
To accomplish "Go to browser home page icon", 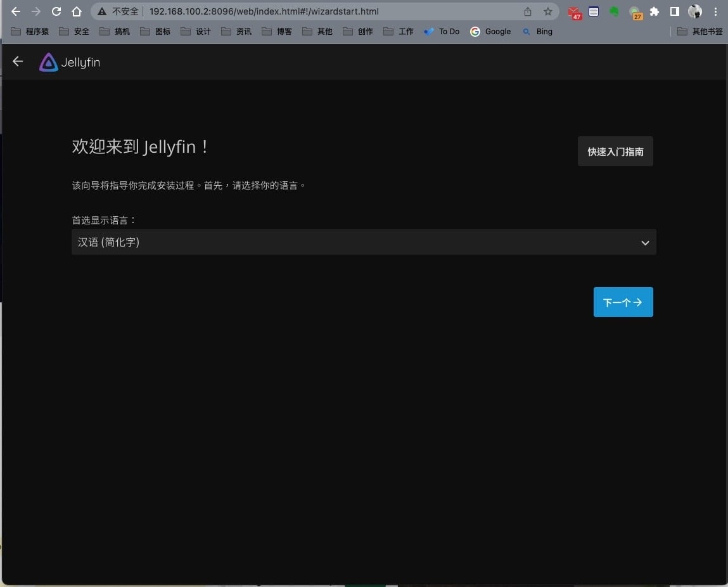I will tap(77, 11).
